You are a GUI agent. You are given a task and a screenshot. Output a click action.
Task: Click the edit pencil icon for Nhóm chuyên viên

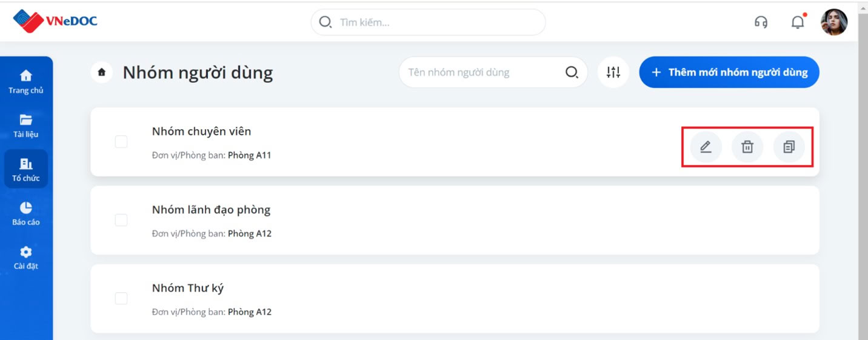pos(706,147)
